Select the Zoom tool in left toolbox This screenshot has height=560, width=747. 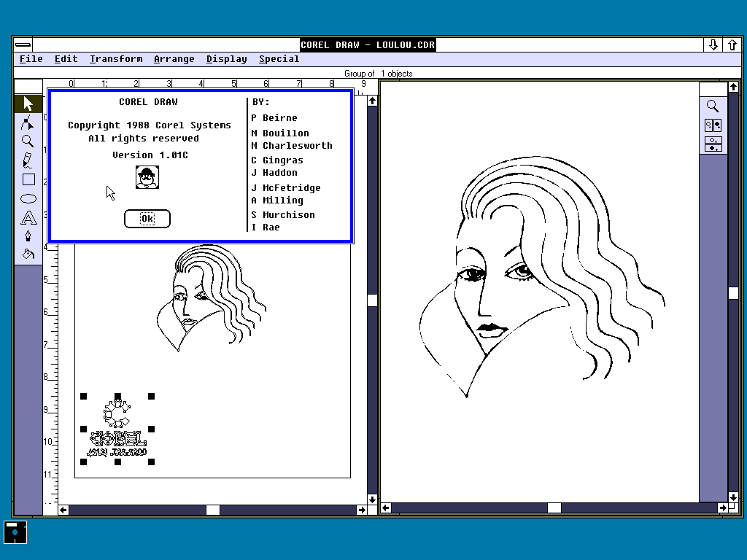[28, 141]
